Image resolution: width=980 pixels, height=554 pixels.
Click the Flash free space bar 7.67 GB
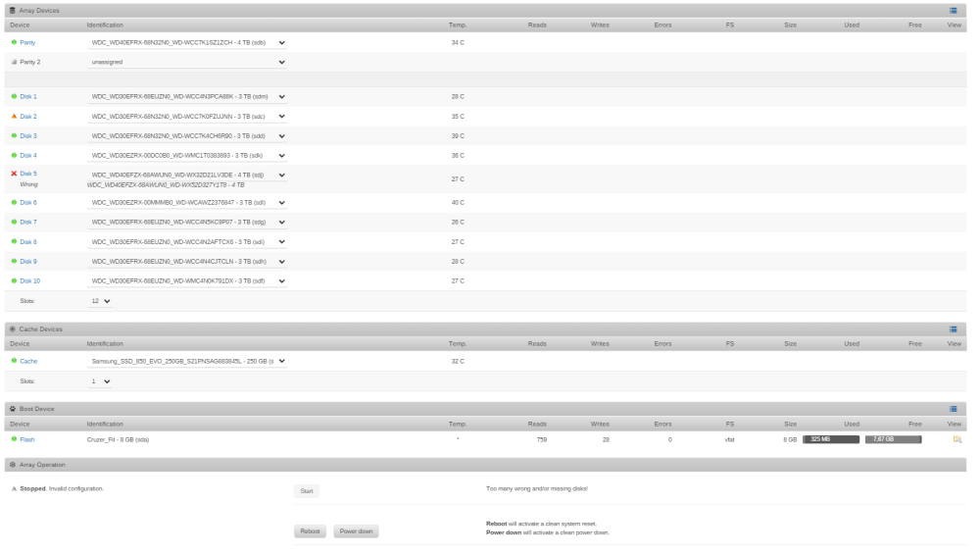coord(893,439)
